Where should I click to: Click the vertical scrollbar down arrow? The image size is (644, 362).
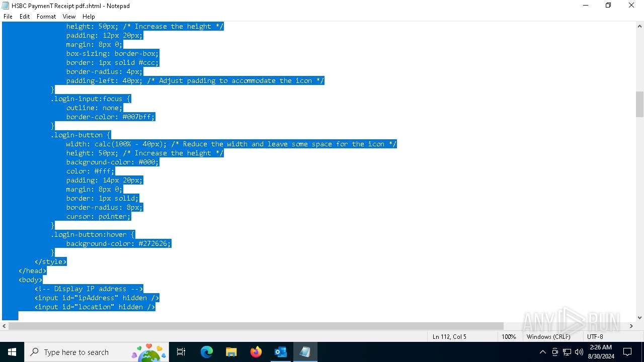(639, 317)
